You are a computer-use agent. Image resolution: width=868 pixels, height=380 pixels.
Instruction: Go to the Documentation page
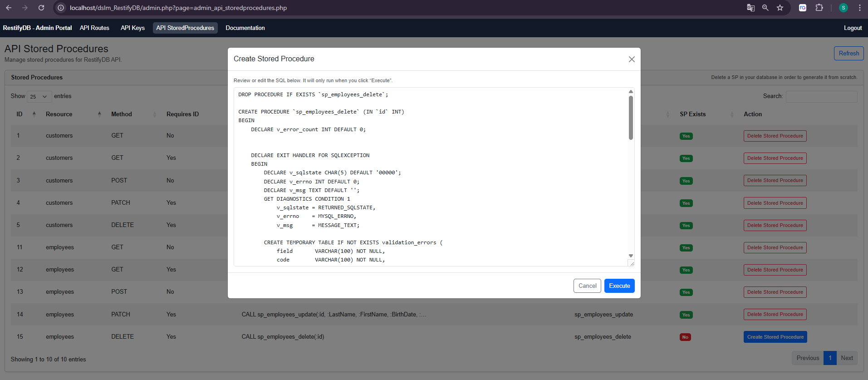click(245, 28)
